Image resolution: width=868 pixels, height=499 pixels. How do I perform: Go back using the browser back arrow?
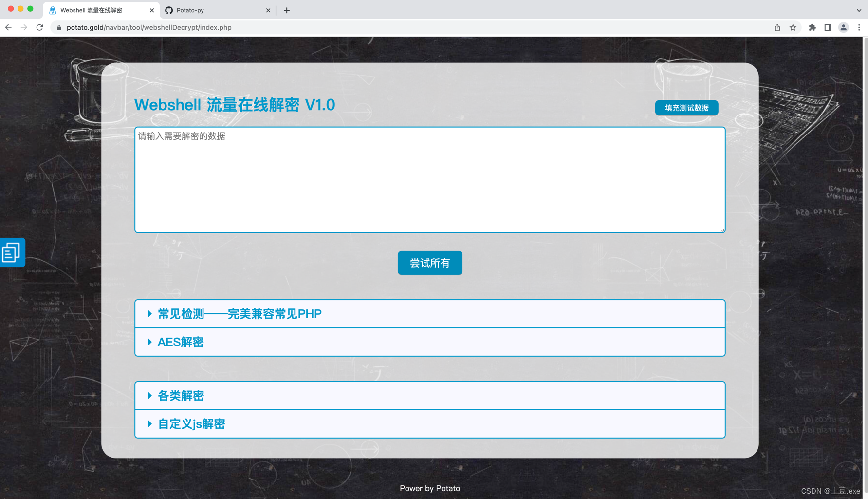(8, 27)
